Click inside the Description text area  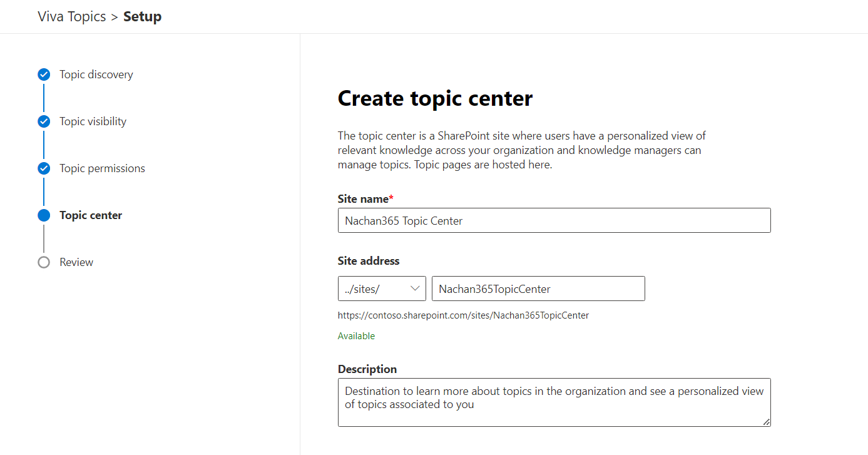554,402
